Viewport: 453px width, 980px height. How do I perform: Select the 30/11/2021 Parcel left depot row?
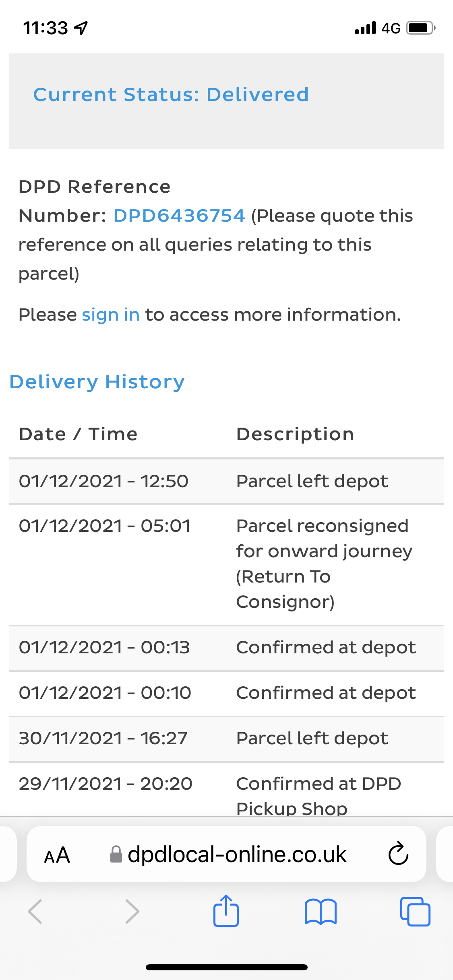click(226, 739)
